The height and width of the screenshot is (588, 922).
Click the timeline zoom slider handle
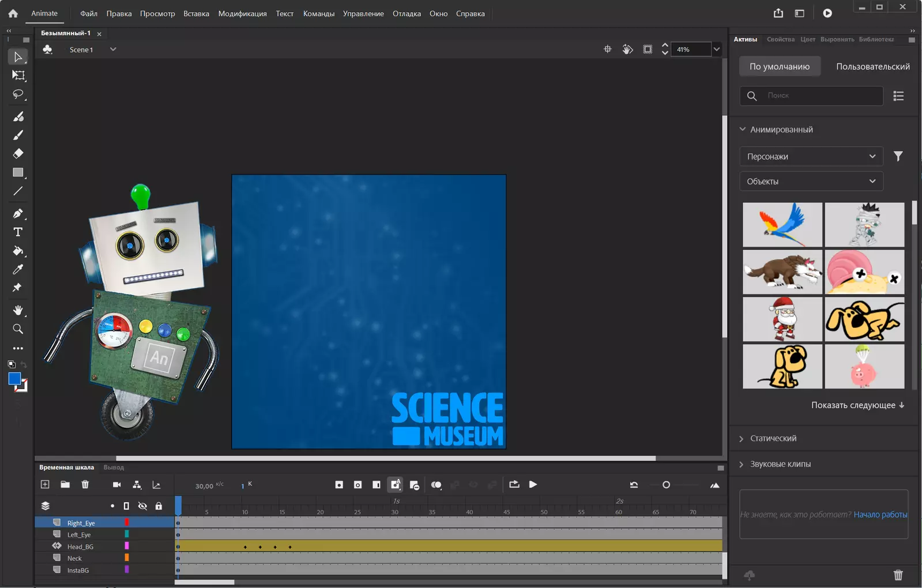[666, 485]
